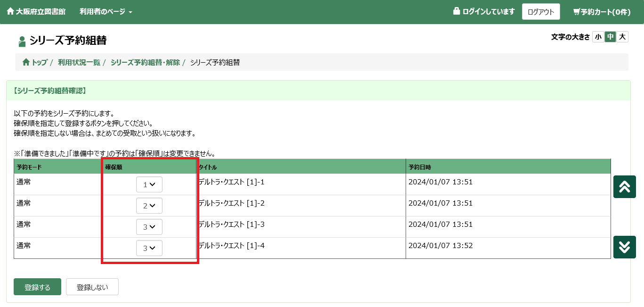Screen dimensions: 644x307
Task: Open the 予約カート(0件) link
Action: [x=602, y=12]
